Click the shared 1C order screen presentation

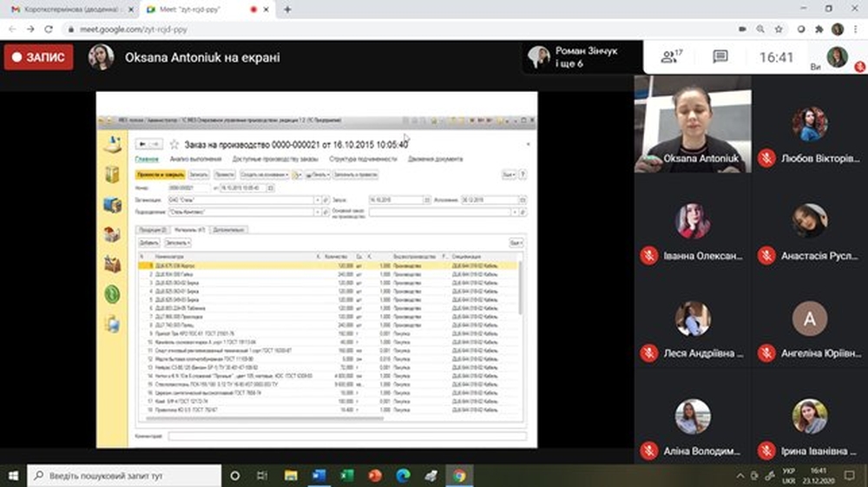pos(316,269)
